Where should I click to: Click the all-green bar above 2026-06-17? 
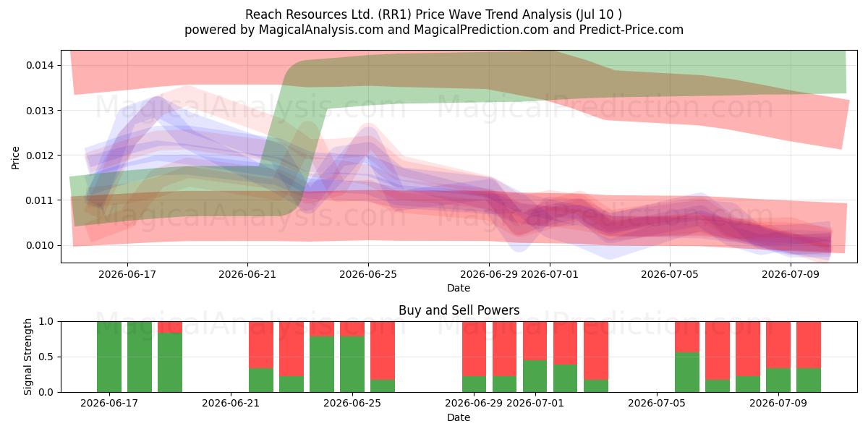click(109, 357)
